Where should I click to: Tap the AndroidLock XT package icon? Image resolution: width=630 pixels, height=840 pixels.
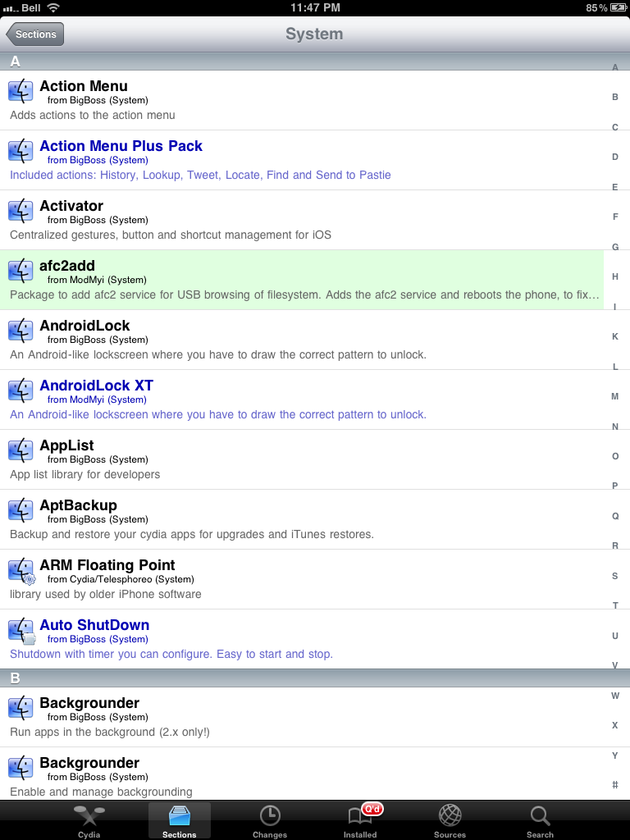click(21, 390)
